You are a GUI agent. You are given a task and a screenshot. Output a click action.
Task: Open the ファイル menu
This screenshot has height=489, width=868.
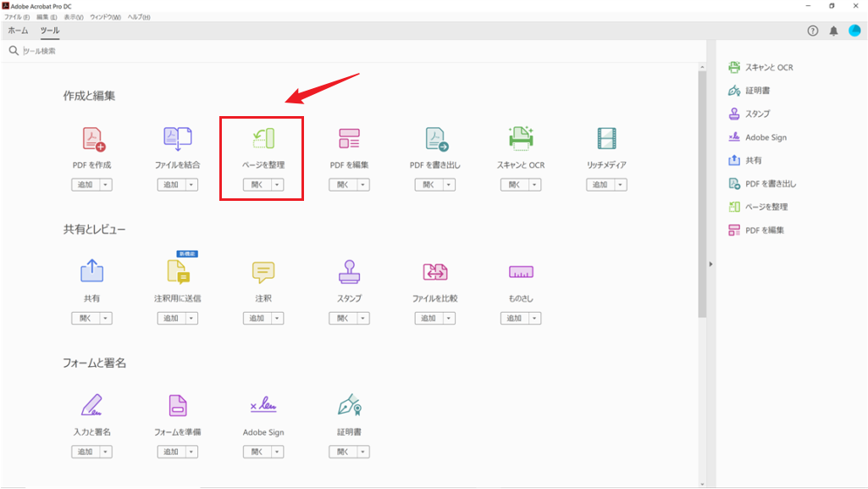click(17, 17)
